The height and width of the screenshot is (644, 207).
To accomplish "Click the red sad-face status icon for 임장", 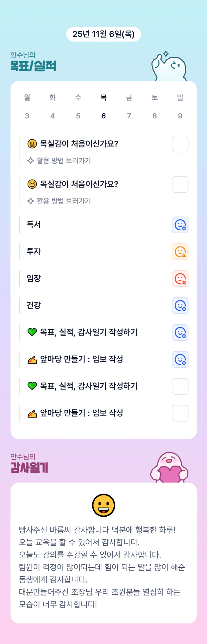I will pyautogui.click(x=180, y=278).
